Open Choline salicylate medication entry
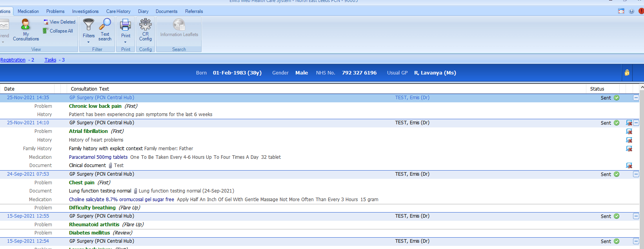644x249 pixels. [122, 200]
